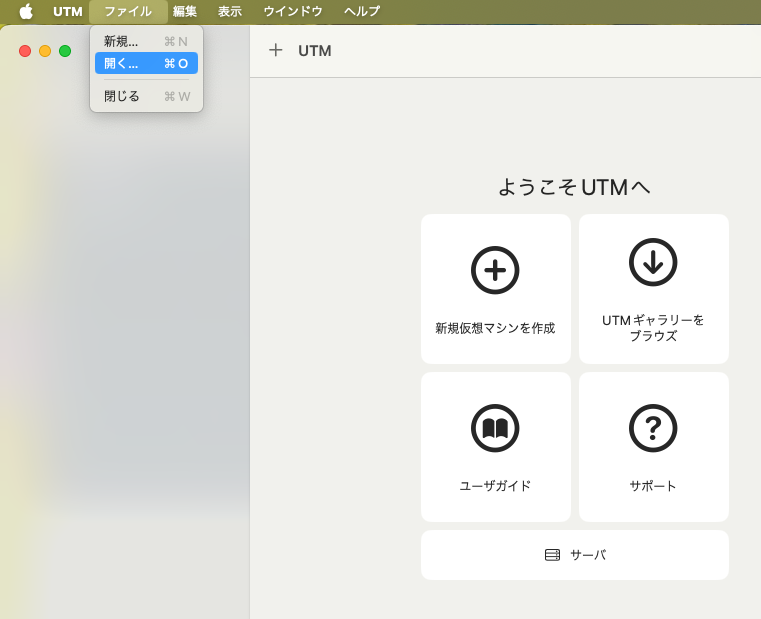
Task: Click the 新規仮想マシンを作成 card
Action: [496, 289]
